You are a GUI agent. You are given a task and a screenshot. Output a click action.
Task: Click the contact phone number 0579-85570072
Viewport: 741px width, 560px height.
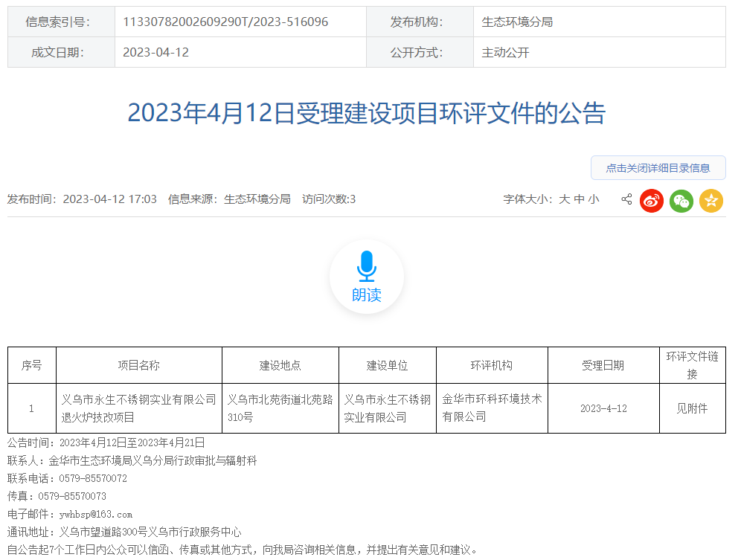tap(88, 478)
